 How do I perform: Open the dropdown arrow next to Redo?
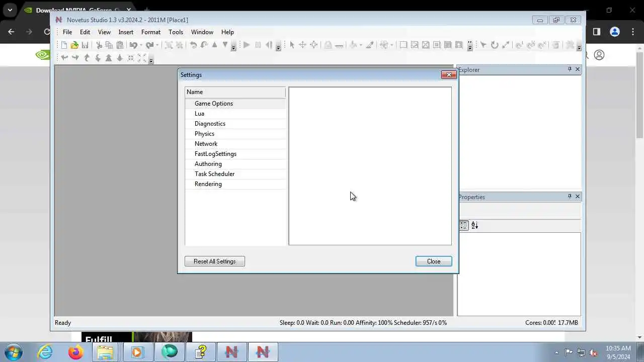(x=157, y=45)
